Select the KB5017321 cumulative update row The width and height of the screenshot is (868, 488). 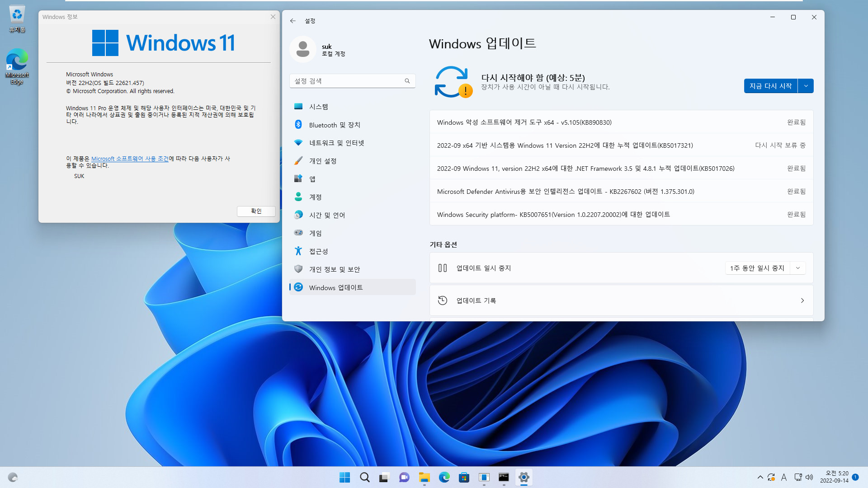(x=621, y=145)
